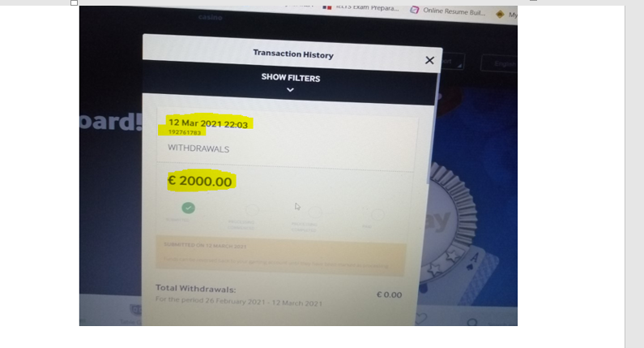The width and height of the screenshot is (644, 348).
Task: Select the Processing Completed step circle
Action: [315, 213]
